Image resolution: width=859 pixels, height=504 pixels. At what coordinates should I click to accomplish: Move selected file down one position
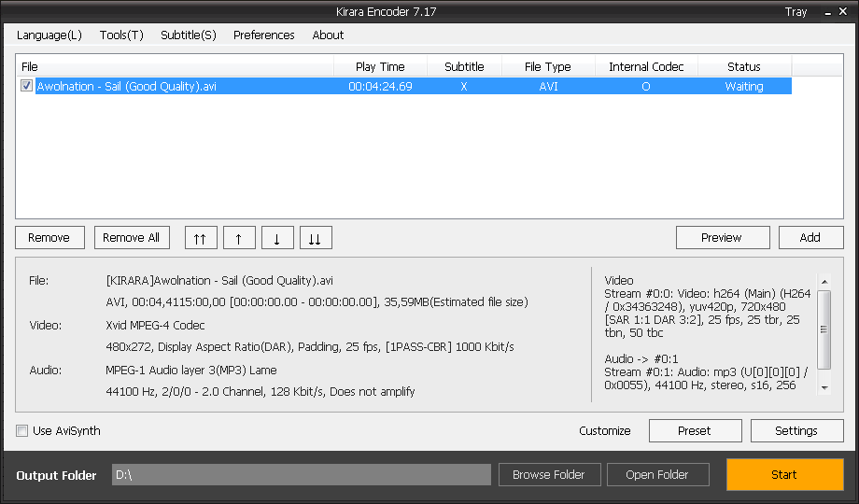(277, 238)
